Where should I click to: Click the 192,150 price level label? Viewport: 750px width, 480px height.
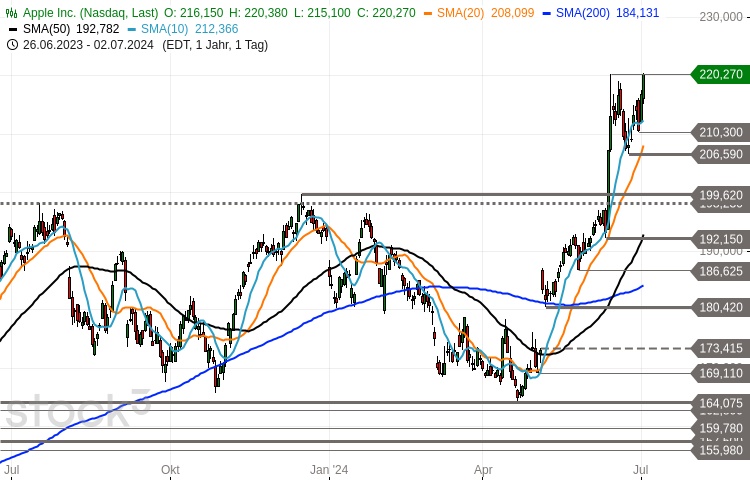coord(720,239)
